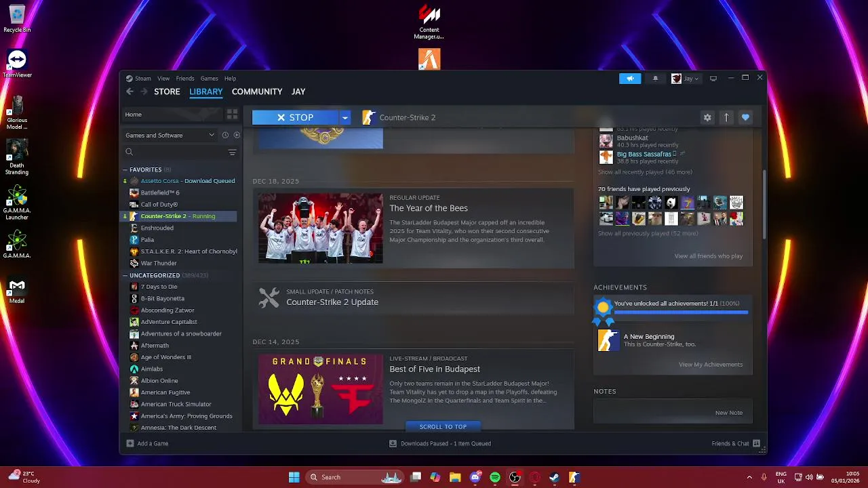Open the Steam menu
Image resolution: width=868 pixels, height=488 pixels.
click(x=142, y=79)
